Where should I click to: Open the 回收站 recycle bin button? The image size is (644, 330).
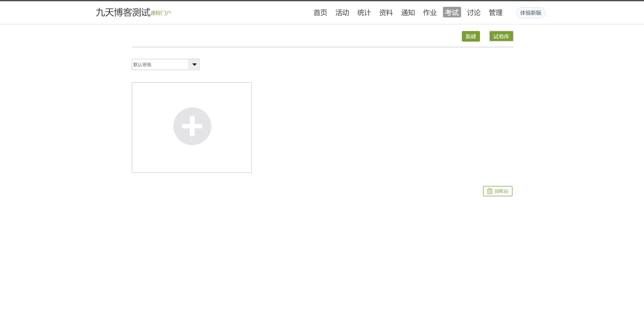tap(501, 191)
